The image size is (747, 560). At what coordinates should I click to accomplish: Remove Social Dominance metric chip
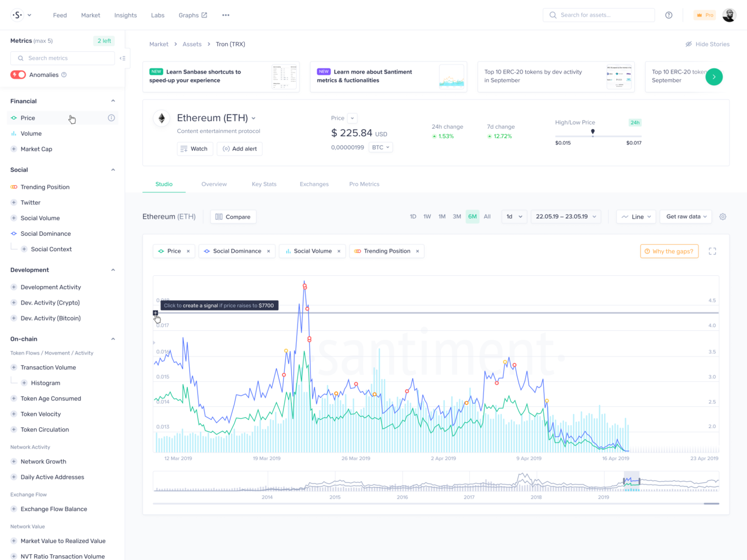[268, 251]
